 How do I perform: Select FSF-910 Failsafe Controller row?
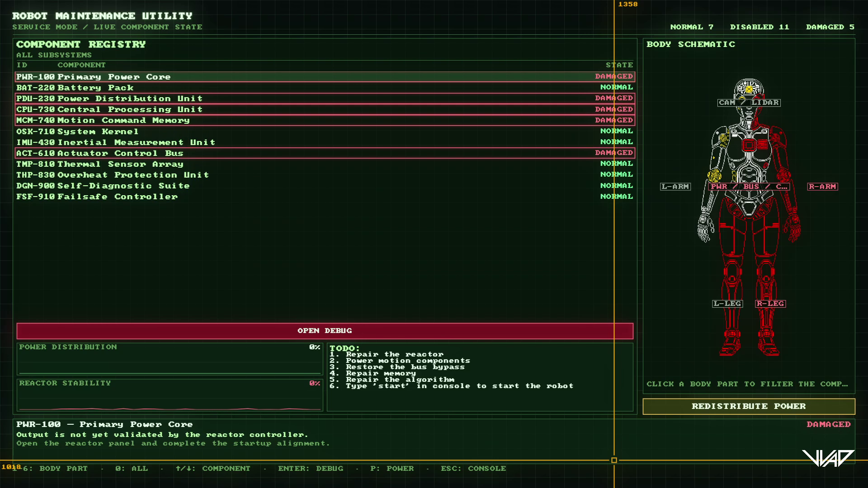[x=325, y=197]
